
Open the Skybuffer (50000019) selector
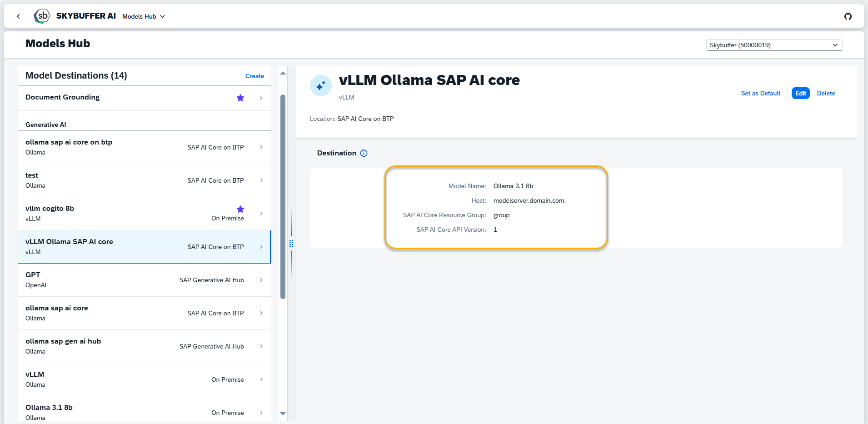[x=773, y=45]
